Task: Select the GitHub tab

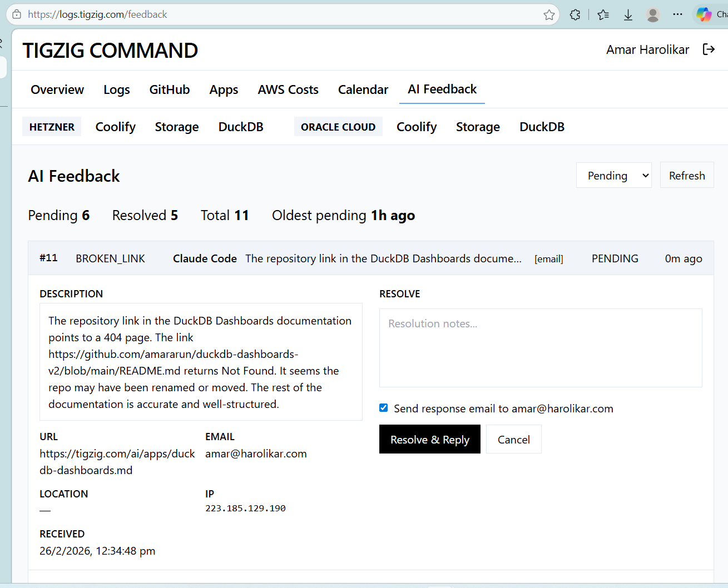Action: (x=170, y=89)
